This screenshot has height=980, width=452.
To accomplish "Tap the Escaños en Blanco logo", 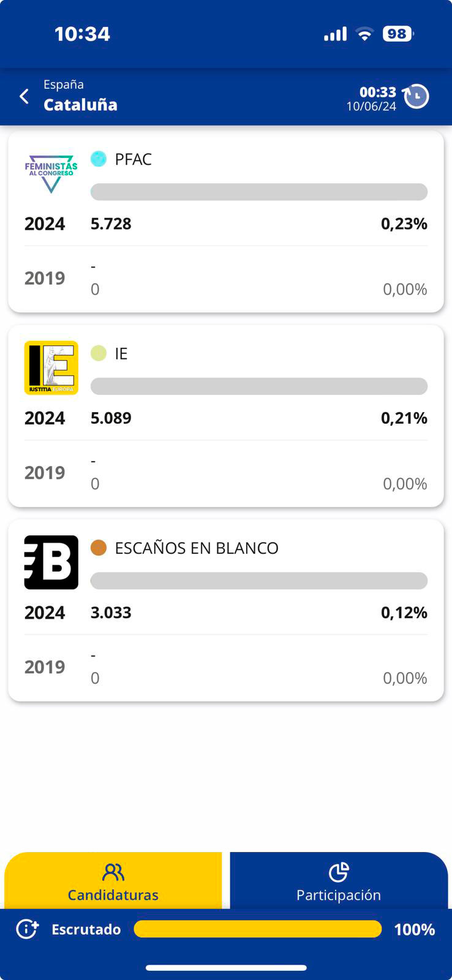I will click(x=51, y=562).
